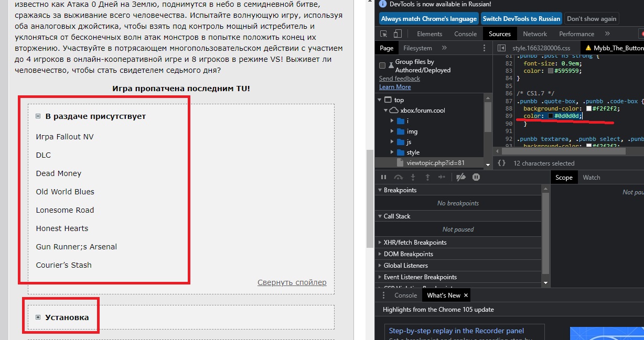Collapse the Call Stack section
This screenshot has height=340, width=644.
pyautogui.click(x=458, y=216)
